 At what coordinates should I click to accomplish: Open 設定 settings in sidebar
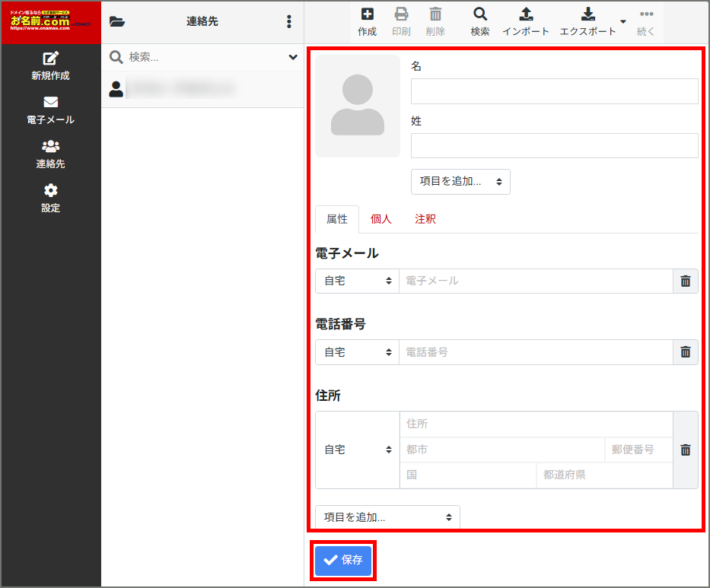coord(50,199)
